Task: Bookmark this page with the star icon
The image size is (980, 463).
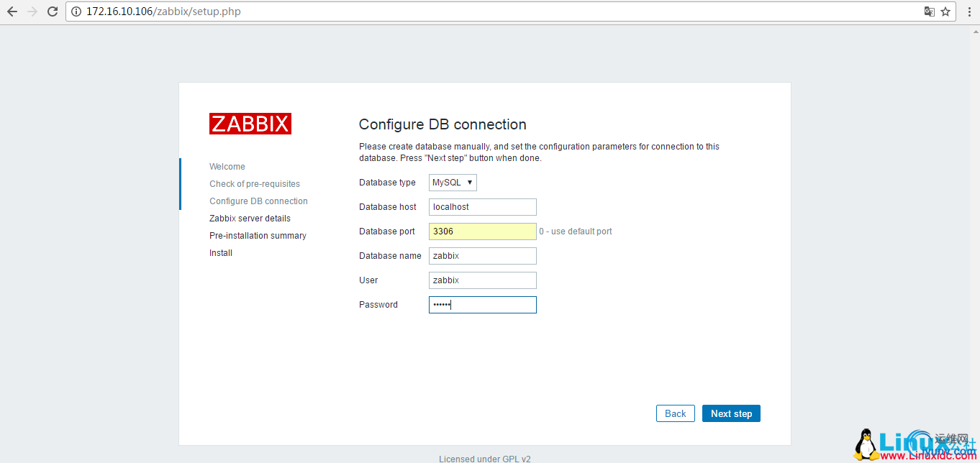Action: 945,12
